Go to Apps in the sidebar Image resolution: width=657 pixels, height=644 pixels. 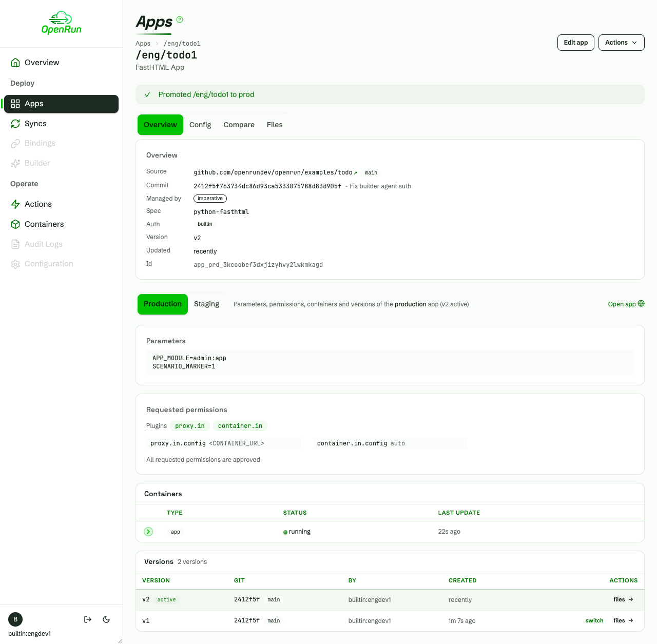tap(61, 104)
